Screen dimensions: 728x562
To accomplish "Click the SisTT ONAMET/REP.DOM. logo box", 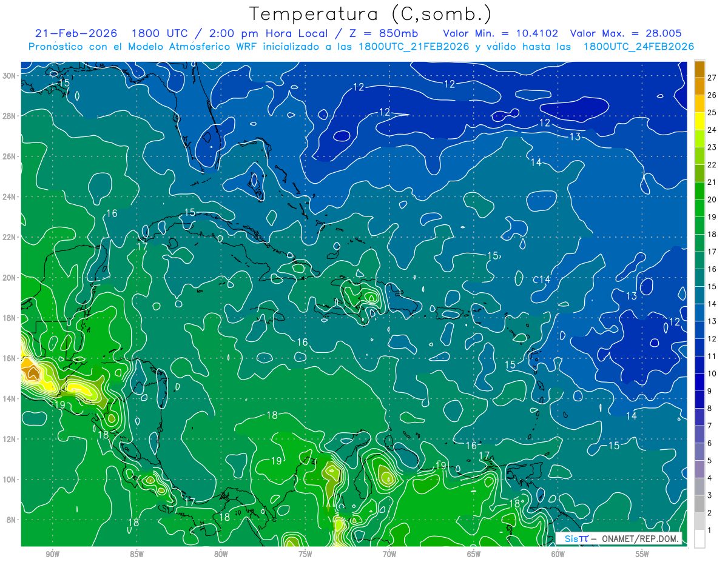I will click(x=619, y=538).
